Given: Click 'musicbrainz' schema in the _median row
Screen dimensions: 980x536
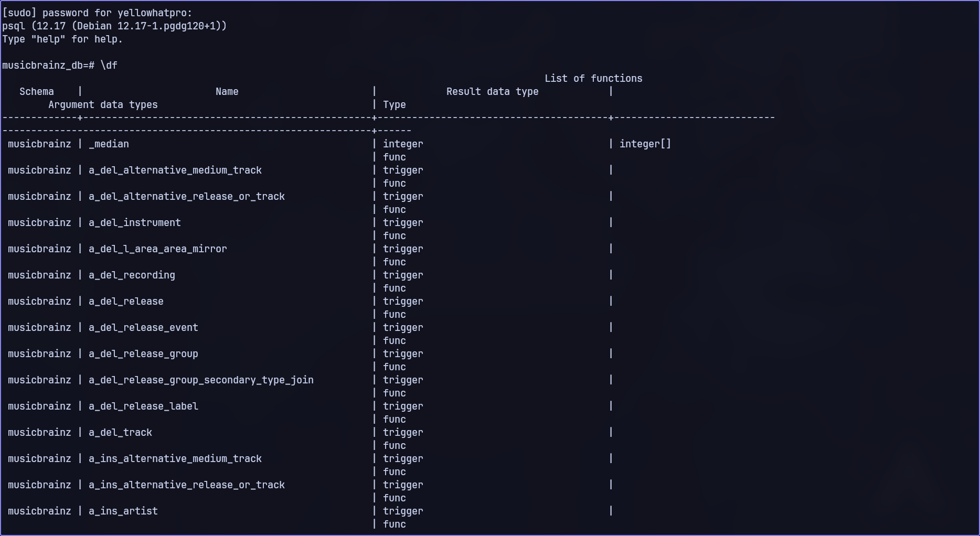Looking at the screenshot, I should 39,144.
